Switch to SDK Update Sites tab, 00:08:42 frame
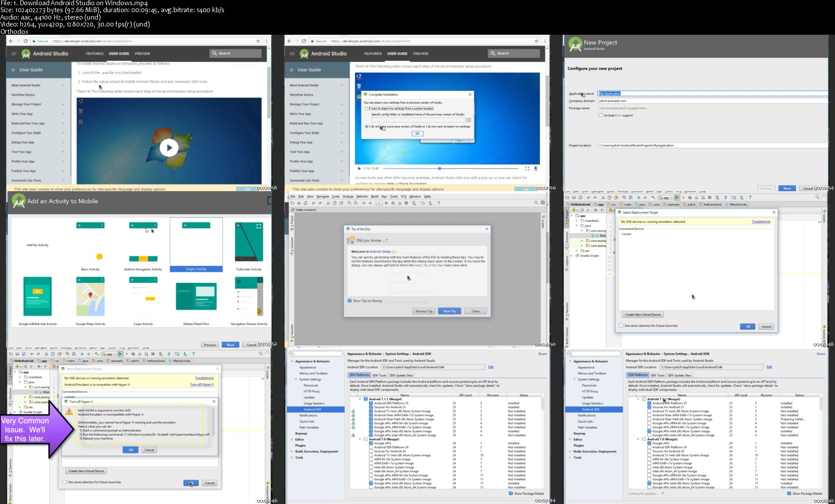This screenshot has height=504, width=835. (679, 375)
